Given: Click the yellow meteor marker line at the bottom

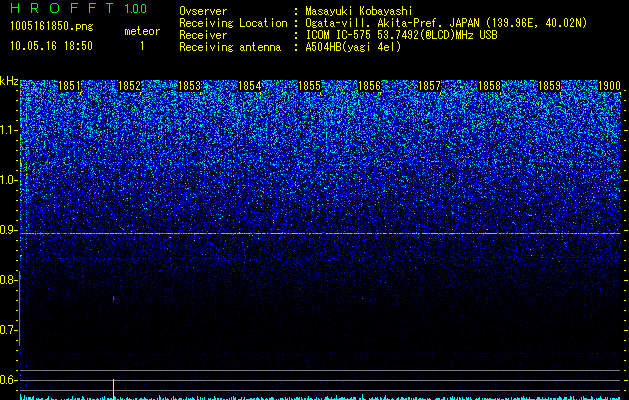Looking at the screenshot, I should click(x=114, y=389).
